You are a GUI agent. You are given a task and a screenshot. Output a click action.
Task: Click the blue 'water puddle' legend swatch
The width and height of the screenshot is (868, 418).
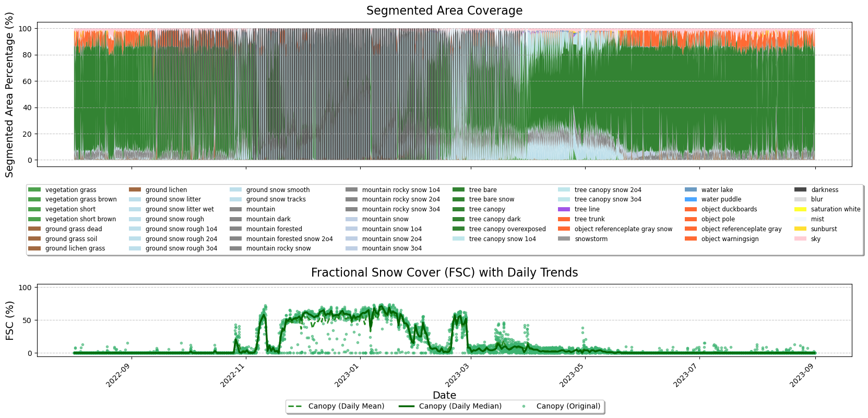pyautogui.click(x=691, y=199)
